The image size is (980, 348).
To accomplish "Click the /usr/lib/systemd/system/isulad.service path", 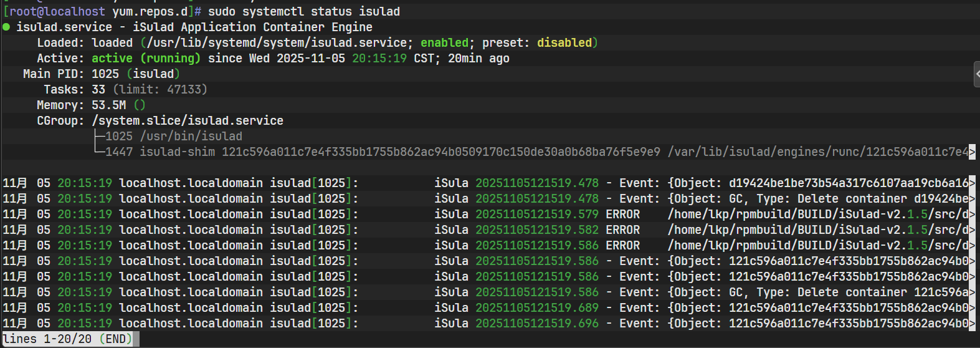I will 277,42.
